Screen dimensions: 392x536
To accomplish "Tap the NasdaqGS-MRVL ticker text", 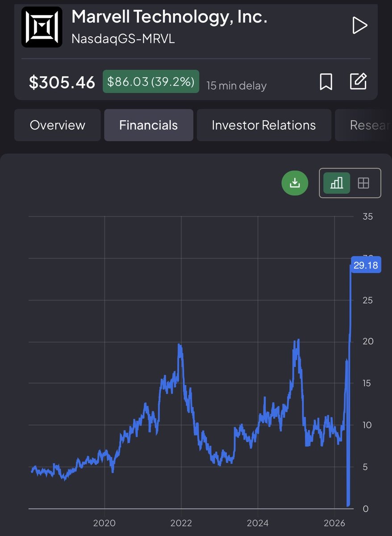I will pyautogui.click(x=123, y=39).
